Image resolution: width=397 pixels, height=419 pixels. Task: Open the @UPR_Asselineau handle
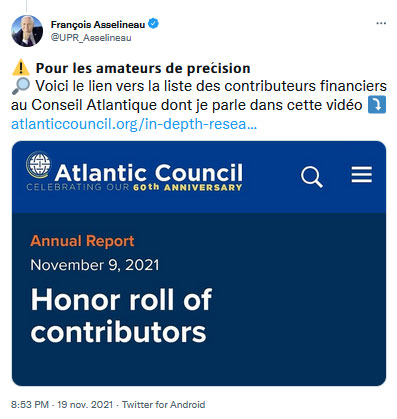point(91,38)
